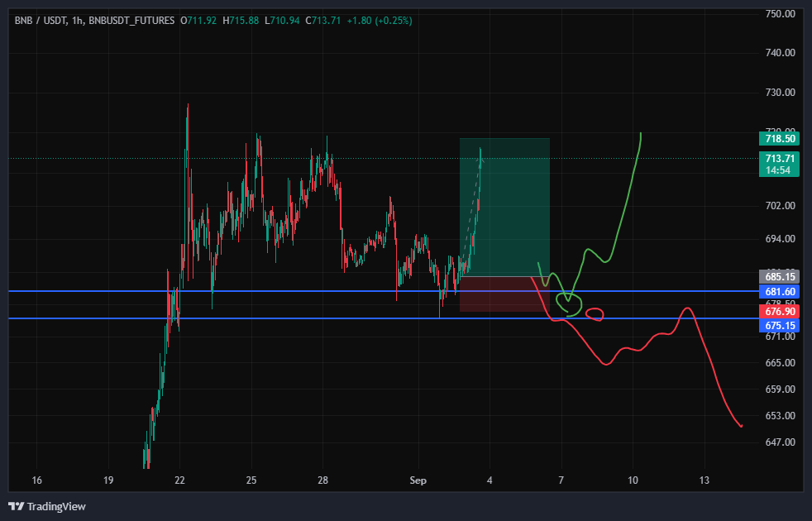Click the 750.00 price axis label
Screen dimensions: 812x521
coord(781,13)
